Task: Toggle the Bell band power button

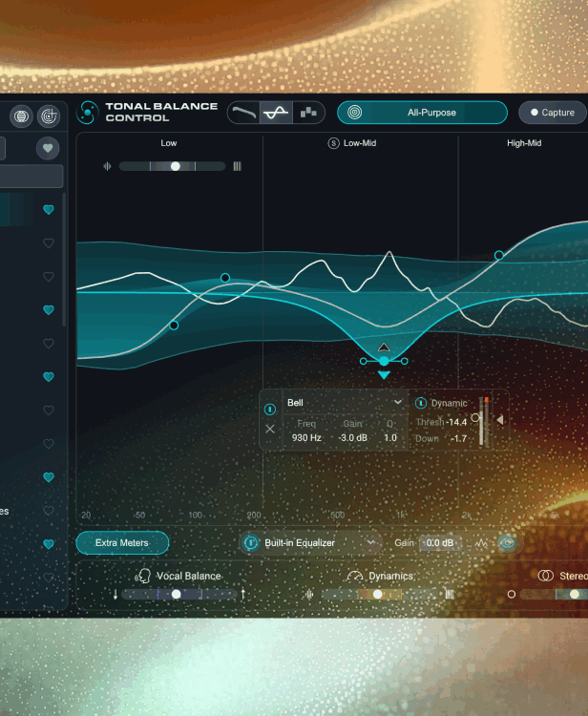Action: (x=270, y=410)
